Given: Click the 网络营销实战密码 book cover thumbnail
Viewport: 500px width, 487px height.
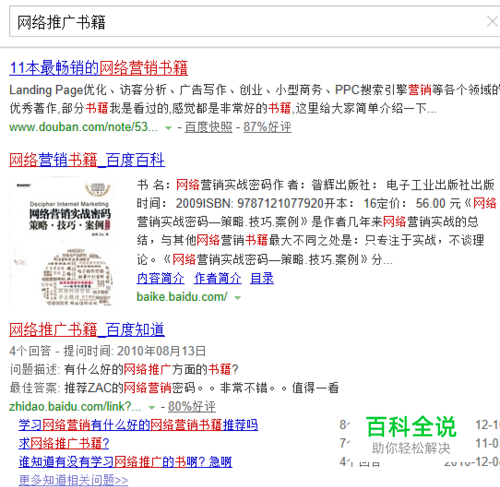Looking at the screenshot, I should pyautogui.click(x=63, y=241).
